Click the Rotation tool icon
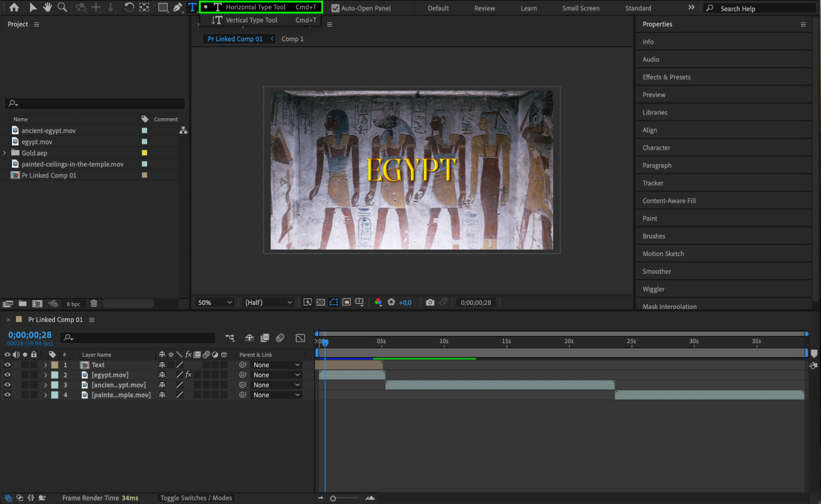821x504 pixels. 129,7
